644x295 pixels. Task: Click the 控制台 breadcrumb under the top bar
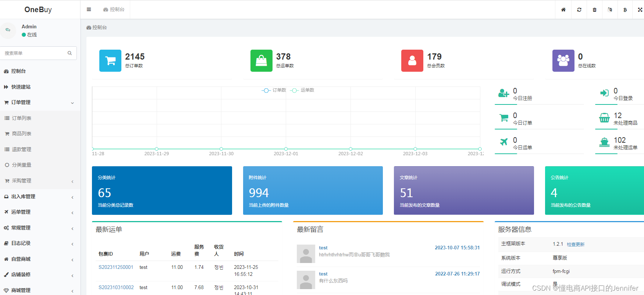coord(97,27)
